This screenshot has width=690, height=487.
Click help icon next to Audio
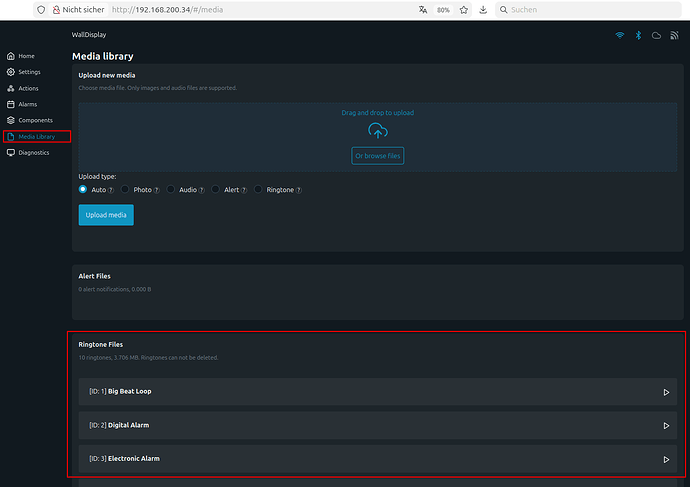(x=202, y=190)
